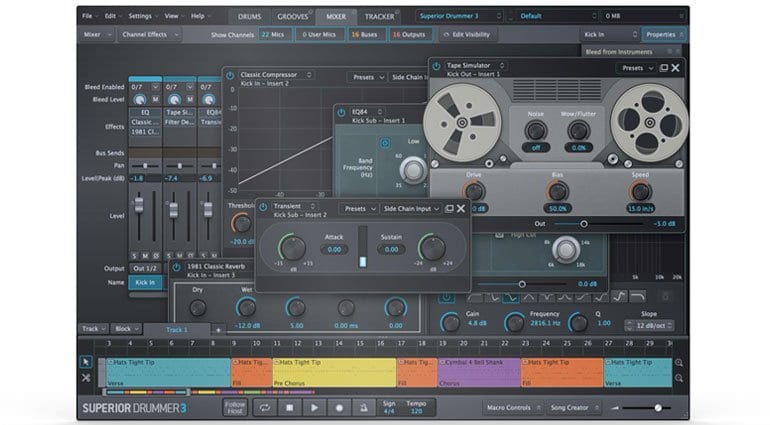Adjust the Noise knob on Tape Simulator
The width and height of the screenshot is (770, 425).
[535, 131]
